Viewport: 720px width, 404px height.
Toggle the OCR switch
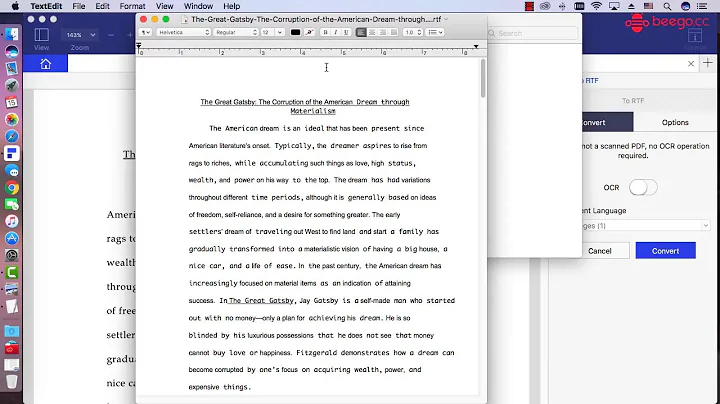pyautogui.click(x=643, y=187)
